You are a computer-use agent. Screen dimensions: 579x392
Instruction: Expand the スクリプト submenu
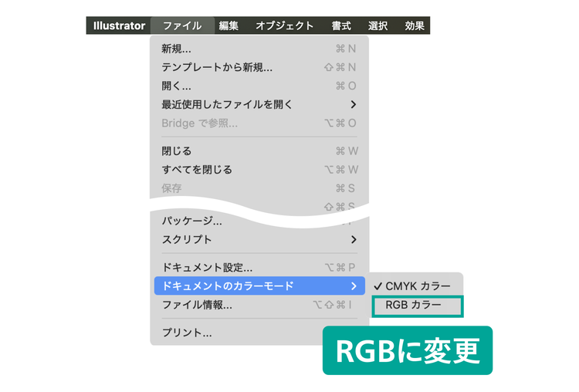[x=259, y=239]
